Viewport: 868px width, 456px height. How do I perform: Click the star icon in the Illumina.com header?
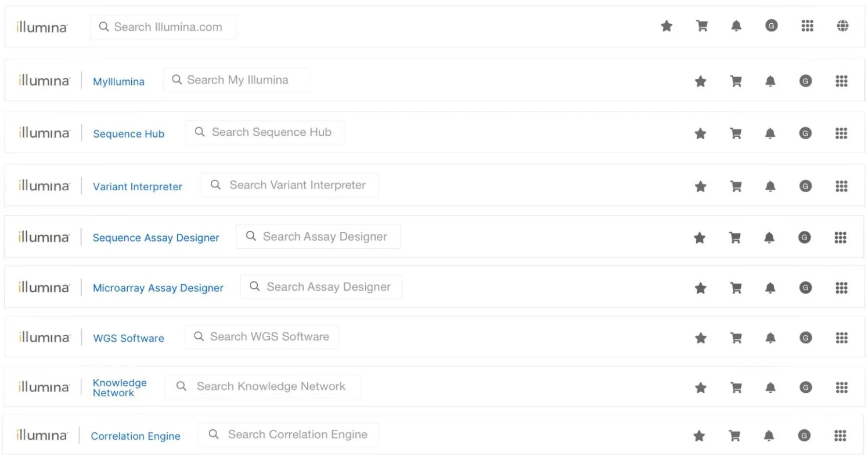click(x=667, y=26)
